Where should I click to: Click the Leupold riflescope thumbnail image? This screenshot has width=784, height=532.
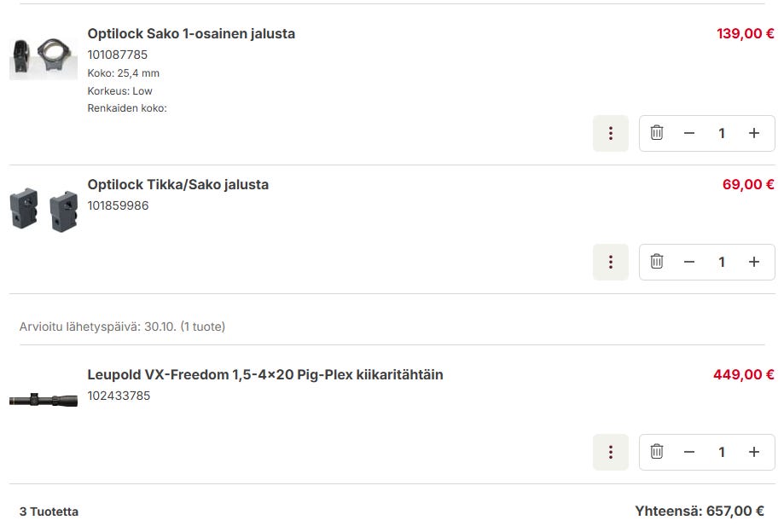click(44, 399)
